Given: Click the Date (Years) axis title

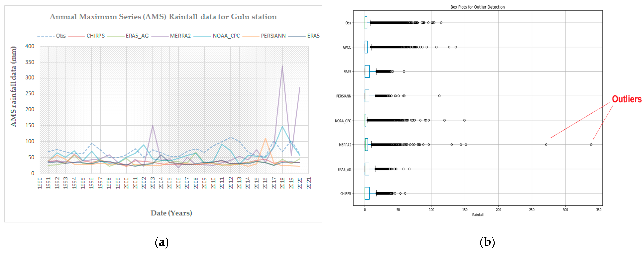Looking at the screenshot, I should [x=171, y=213].
